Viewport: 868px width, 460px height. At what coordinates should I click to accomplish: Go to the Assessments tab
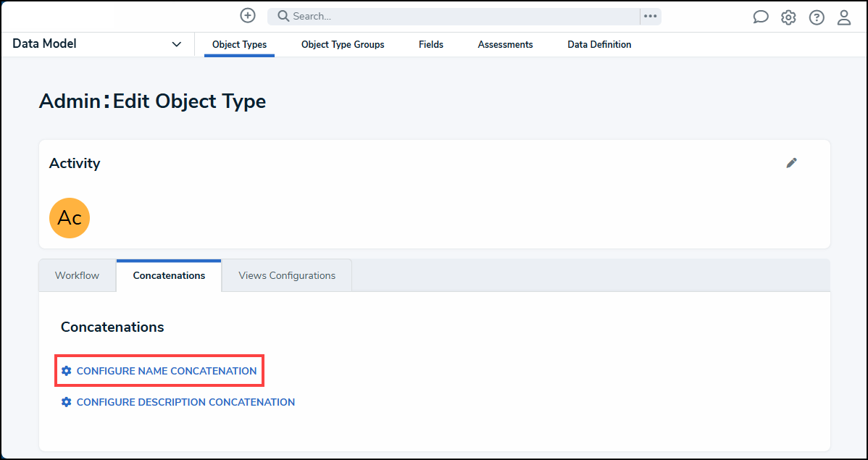coord(505,44)
